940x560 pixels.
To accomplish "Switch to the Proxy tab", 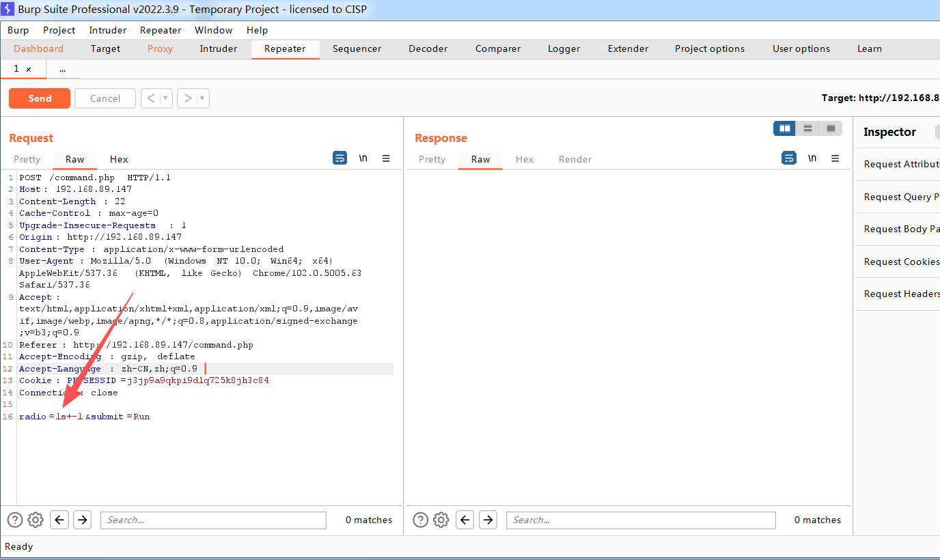I will click(x=161, y=48).
